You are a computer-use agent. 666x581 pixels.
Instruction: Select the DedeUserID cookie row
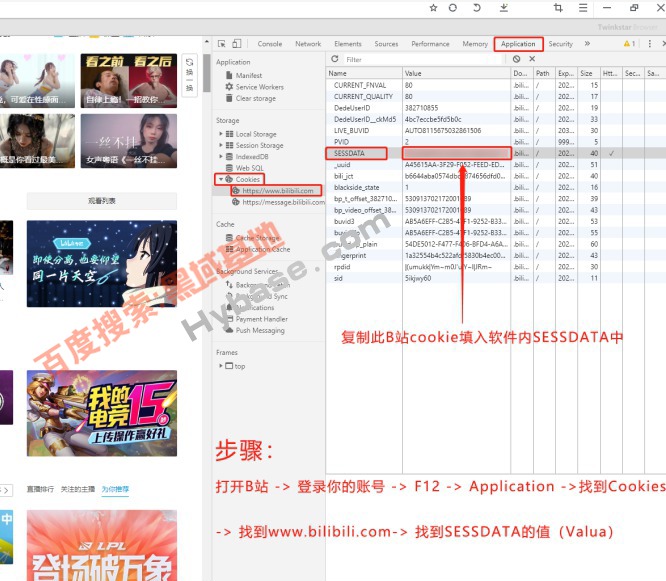point(496,108)
